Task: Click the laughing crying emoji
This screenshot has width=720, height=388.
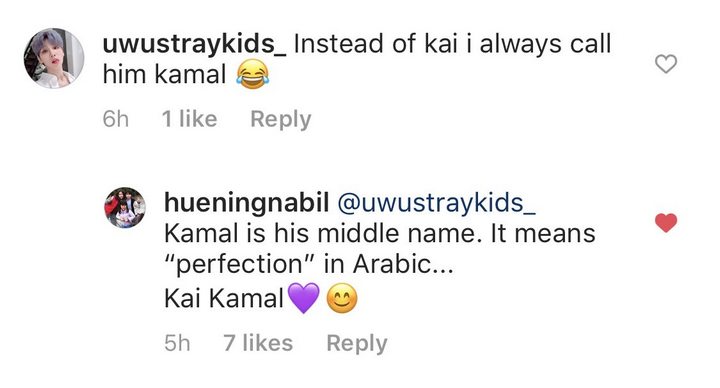Action: tap(252, 76)
